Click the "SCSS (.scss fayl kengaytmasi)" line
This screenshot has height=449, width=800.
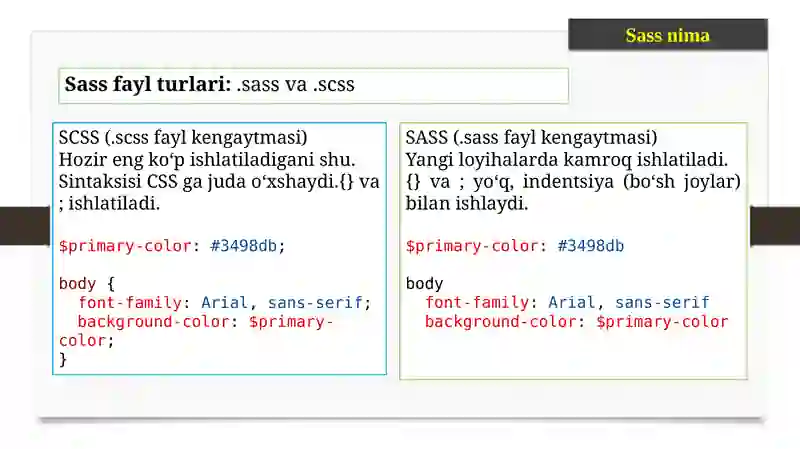coord(183,137)
